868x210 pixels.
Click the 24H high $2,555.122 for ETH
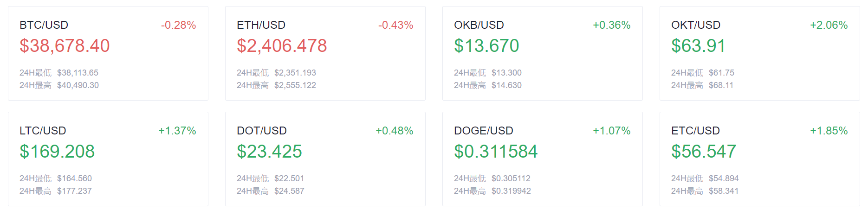295,85
